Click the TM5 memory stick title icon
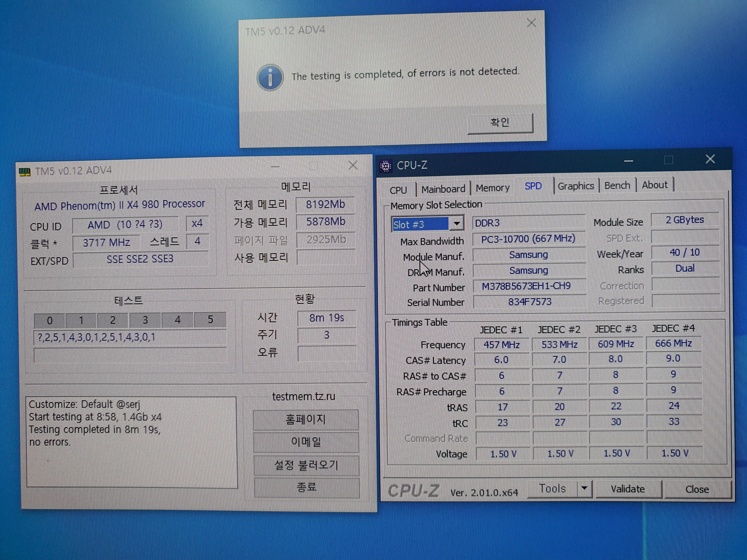 25,172
